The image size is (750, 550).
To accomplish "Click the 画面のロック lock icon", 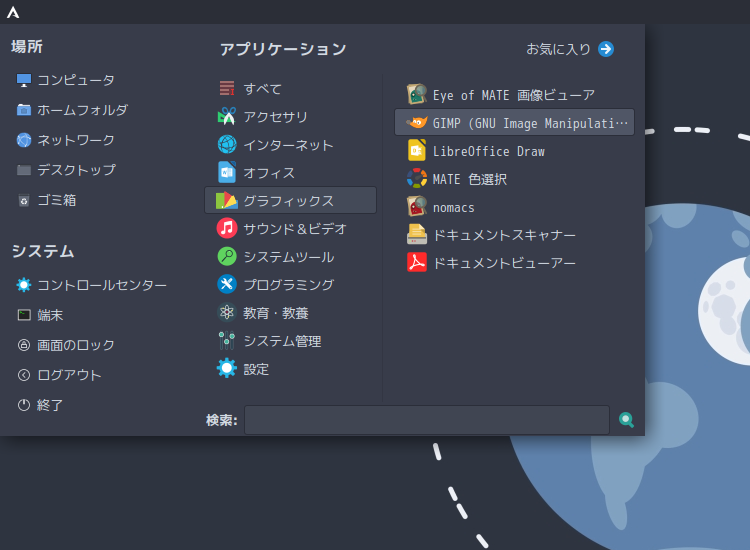I will pos(23,345).
